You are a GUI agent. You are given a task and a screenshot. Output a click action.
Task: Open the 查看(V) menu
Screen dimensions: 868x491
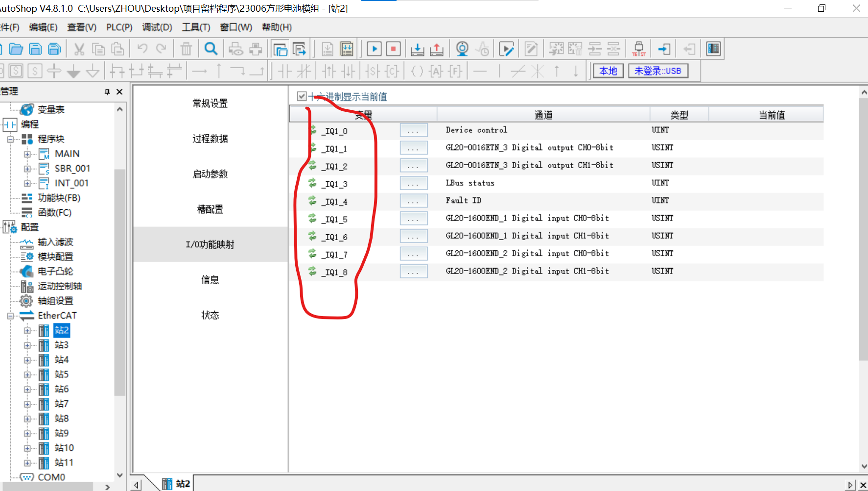(x=82, y=27)
